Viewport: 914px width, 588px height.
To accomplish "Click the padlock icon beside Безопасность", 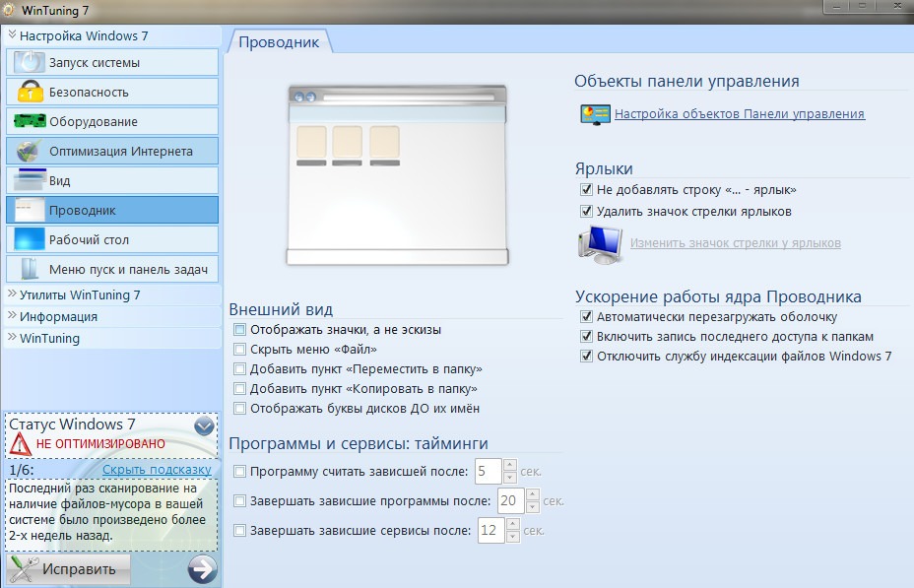I will pos(30,92).
